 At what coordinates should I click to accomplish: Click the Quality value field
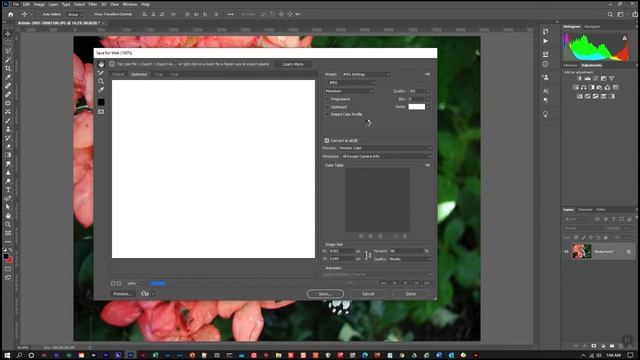pyautogui.click(x=416, y=91)
